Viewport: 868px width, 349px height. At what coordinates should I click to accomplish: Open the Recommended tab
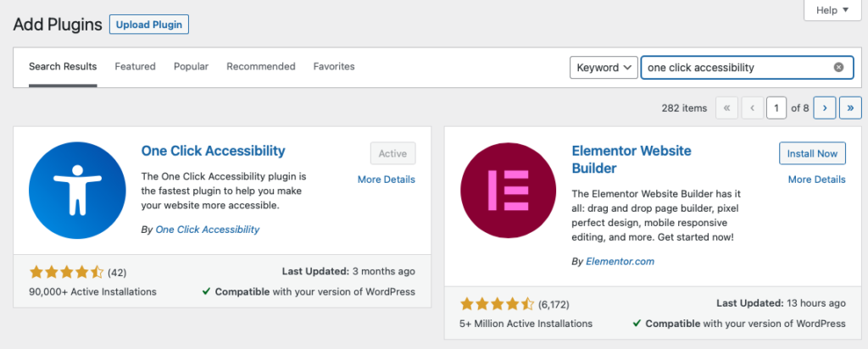coord(260,66)
